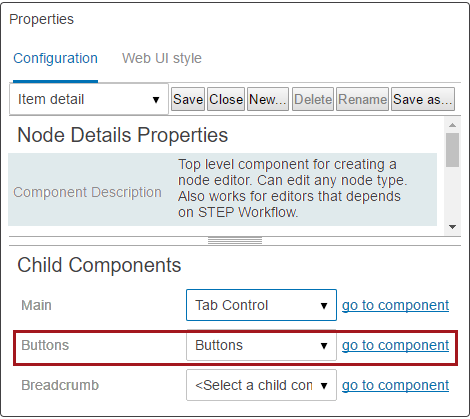Screen dimensions: 470x419
Task: Expand the Main Tab Control dropdown
Action: tap(261, 305)
